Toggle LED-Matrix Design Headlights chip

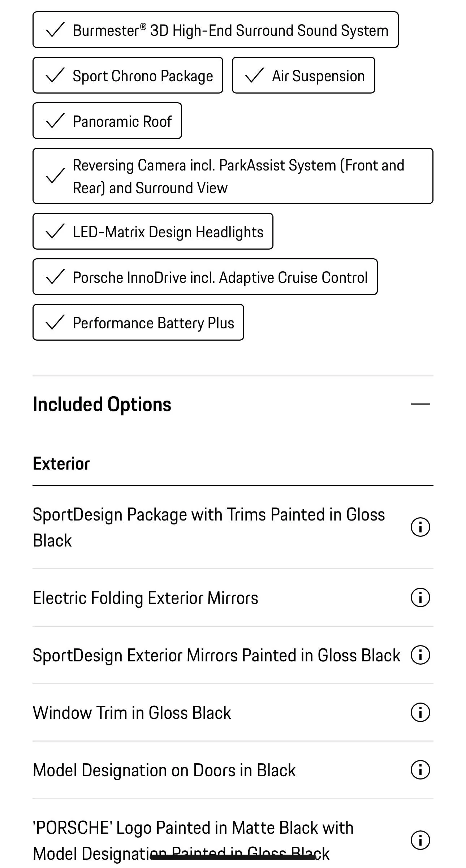[153, 231]
